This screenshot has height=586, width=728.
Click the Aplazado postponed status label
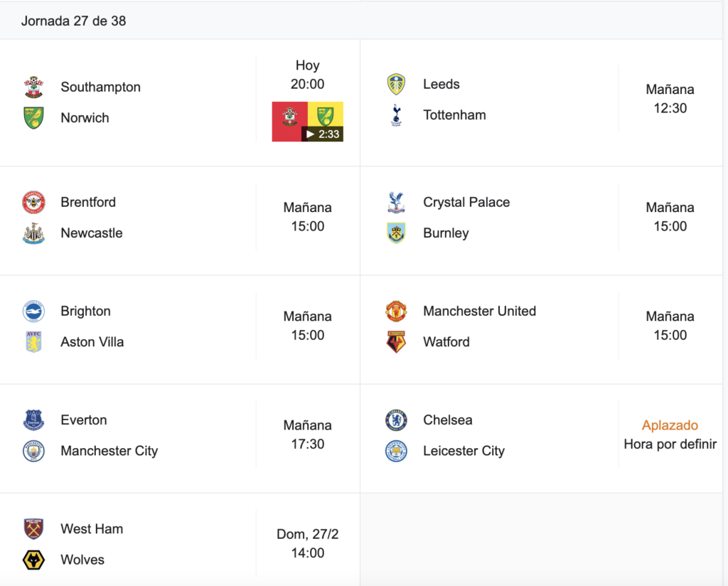coord(670,425)
